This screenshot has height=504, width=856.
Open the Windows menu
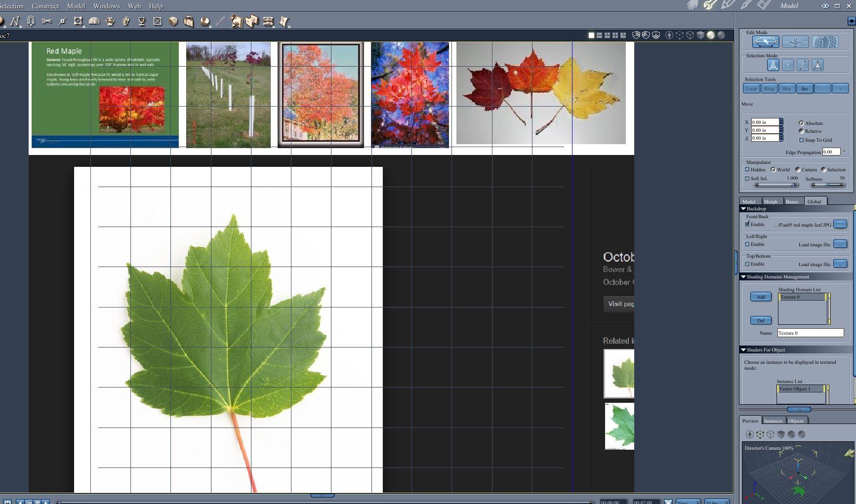coord(107,6)
